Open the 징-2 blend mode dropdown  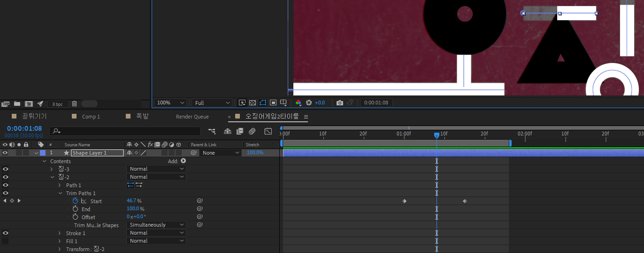[156, 177]
